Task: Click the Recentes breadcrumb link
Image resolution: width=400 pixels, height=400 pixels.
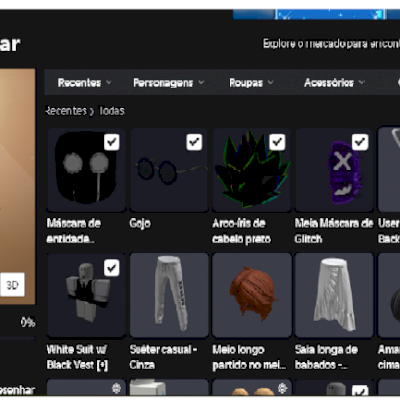Action: tap(66, 111)
